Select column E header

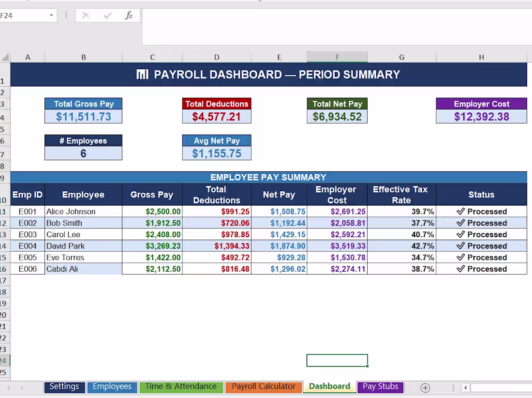click(x=279, y=57)
